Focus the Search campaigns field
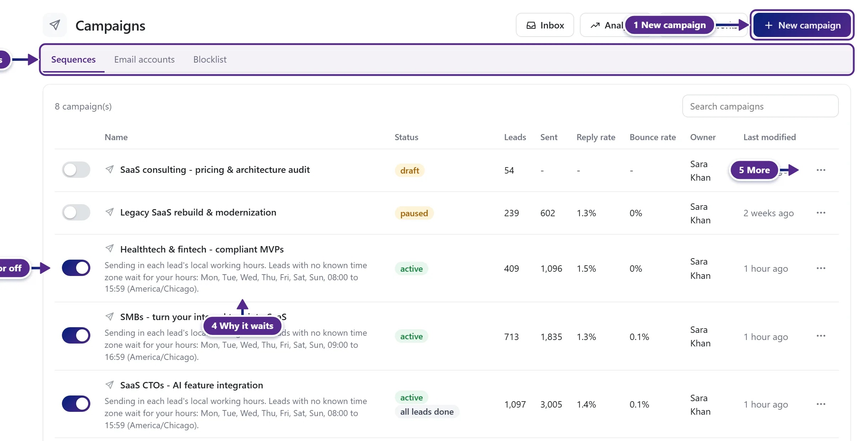The width and height of the screenshot is (868, 441). click(x=760, y=106)
